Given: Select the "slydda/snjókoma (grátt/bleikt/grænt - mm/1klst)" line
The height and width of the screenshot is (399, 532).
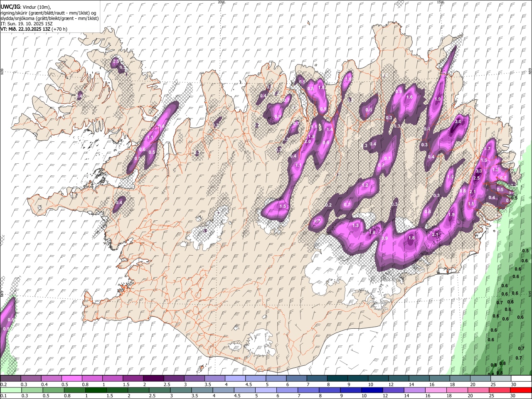Looking at the screenshot, I should click(49, 18).
